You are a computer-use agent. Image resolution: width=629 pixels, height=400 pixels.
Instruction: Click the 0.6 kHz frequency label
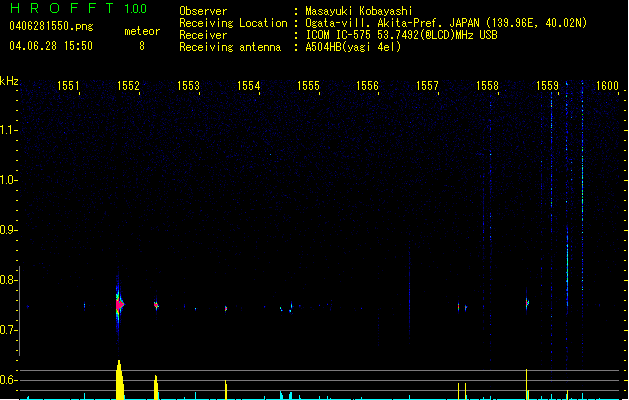pyautogui.click(x=8, y=380)
